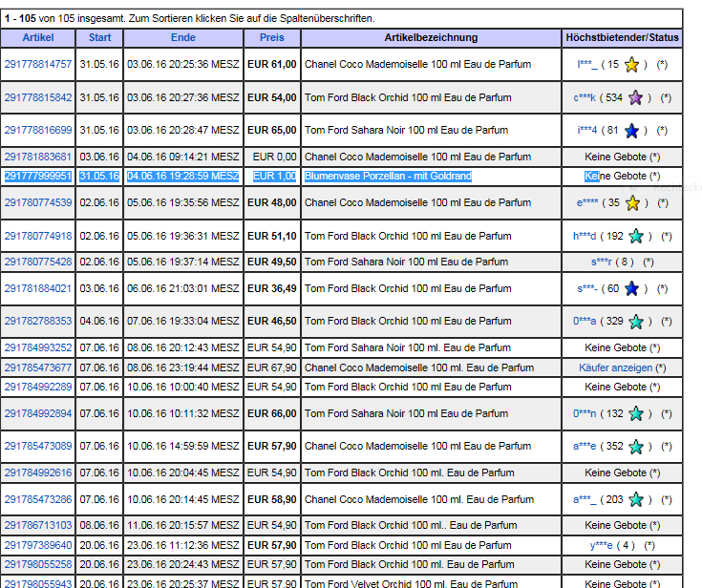Click the turquoise star beside feedback 132
This screenshot has width=702, height=588.
[636, 414]
